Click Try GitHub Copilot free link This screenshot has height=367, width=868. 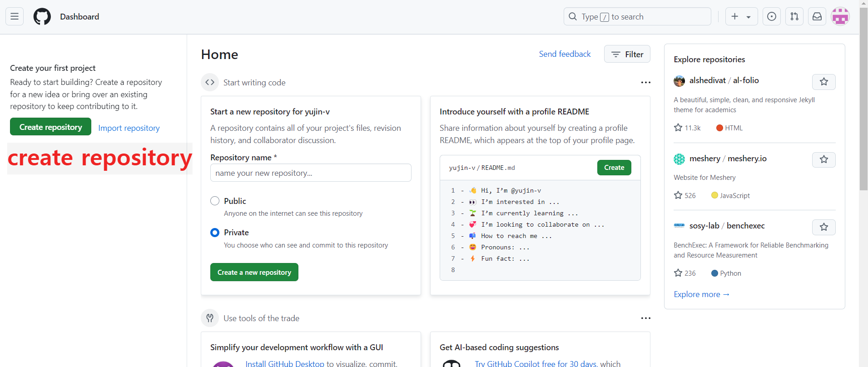(x=536, y=363)
